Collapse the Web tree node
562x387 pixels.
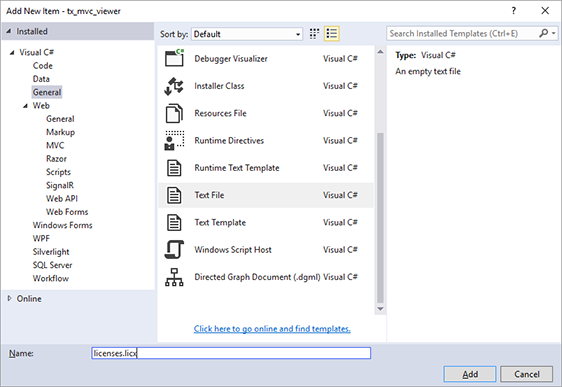25,106
